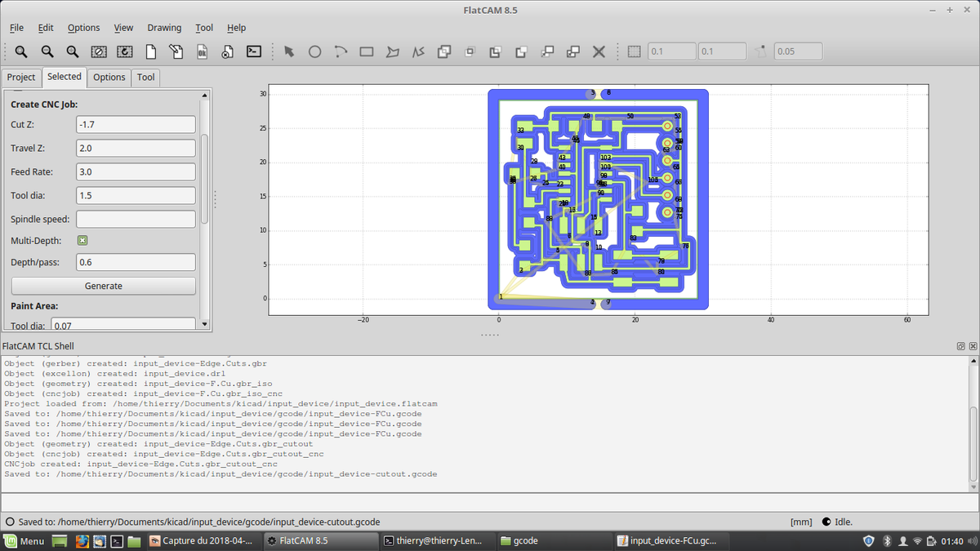Click the Edit Geometry pencil icon
This screenshot has height=551, width=980.
176,51
